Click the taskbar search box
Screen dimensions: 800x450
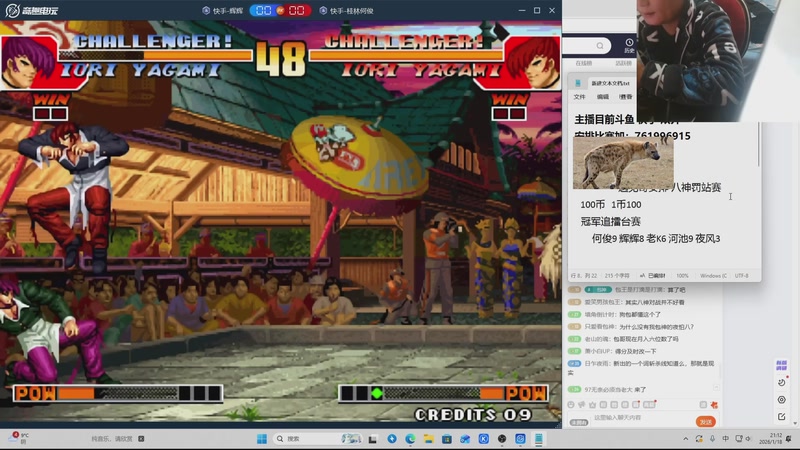coord(317,439)
